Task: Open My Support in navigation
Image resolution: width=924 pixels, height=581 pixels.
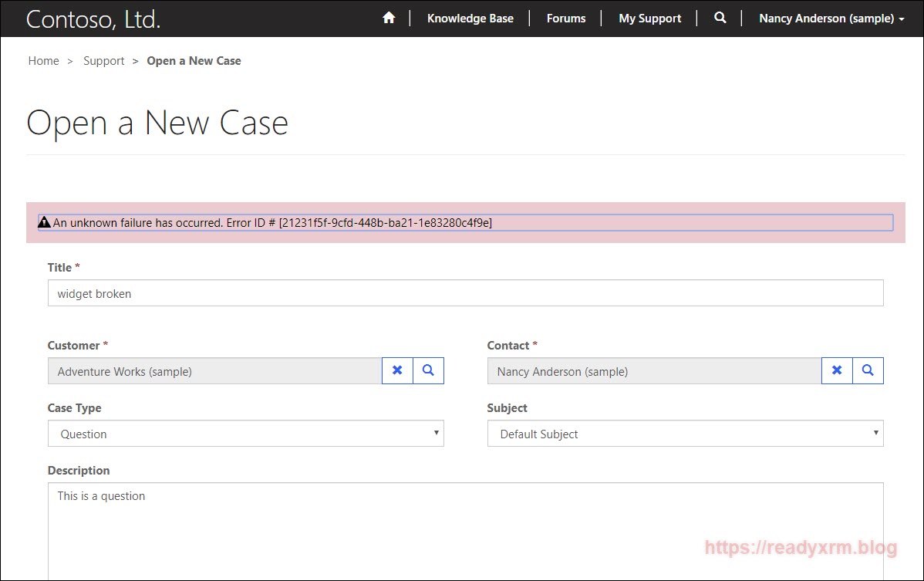Action: tap(649, 19)
